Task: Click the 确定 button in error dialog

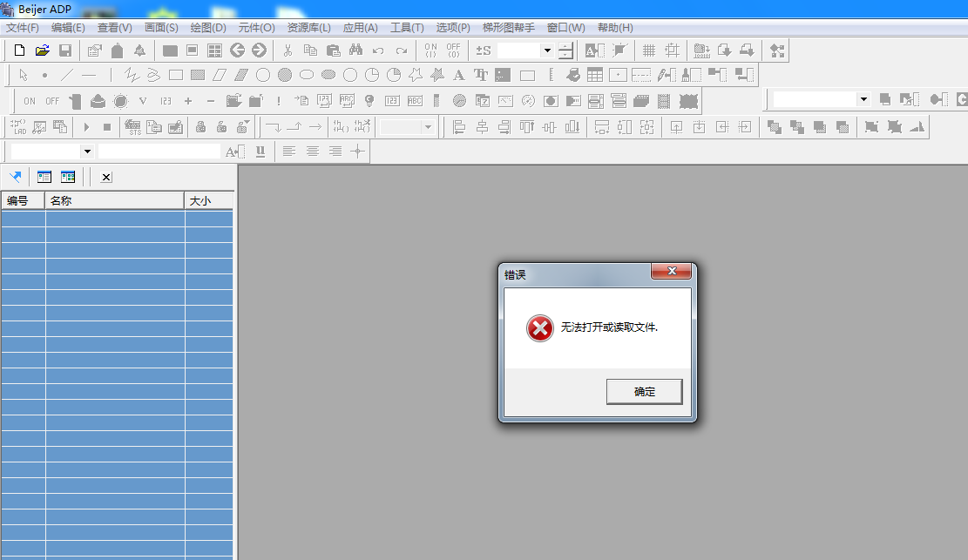Action: [644, 392]
